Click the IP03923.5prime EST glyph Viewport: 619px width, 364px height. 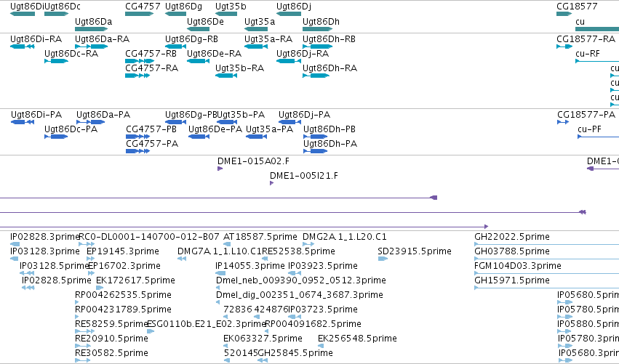[x=295, y=273]
